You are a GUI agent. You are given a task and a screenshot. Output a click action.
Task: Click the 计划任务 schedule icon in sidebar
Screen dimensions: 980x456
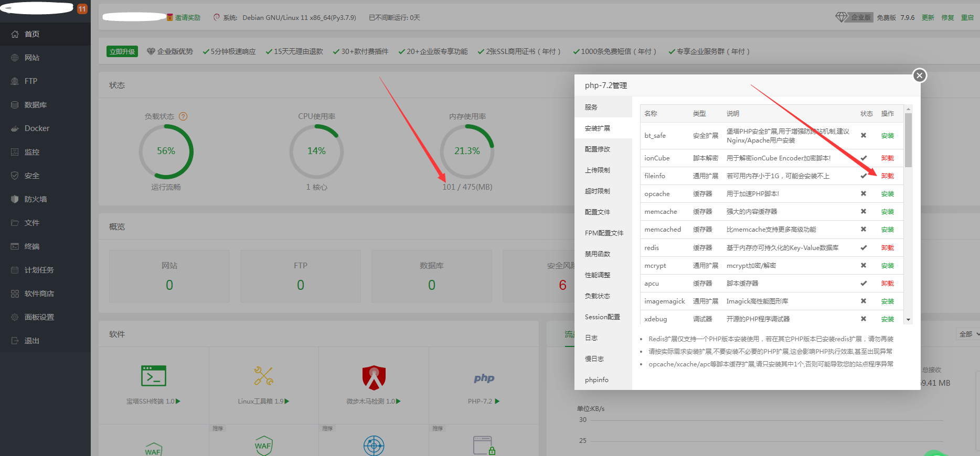(15, 270)
